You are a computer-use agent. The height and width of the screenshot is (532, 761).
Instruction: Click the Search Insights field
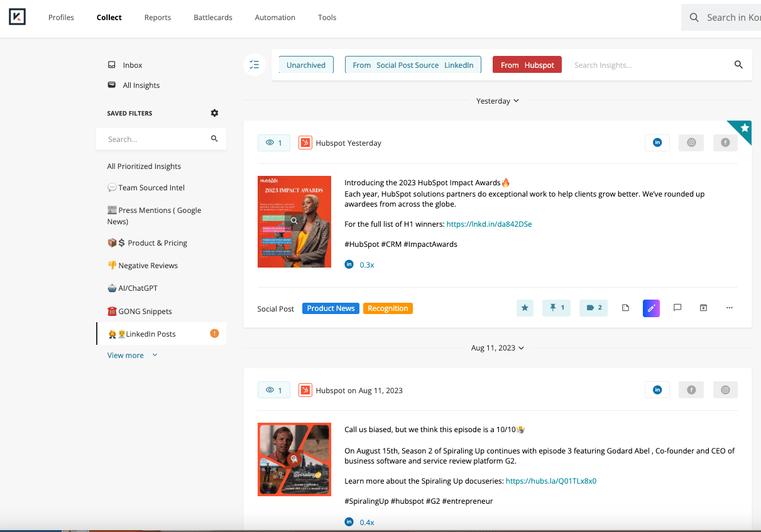point(650,65)
